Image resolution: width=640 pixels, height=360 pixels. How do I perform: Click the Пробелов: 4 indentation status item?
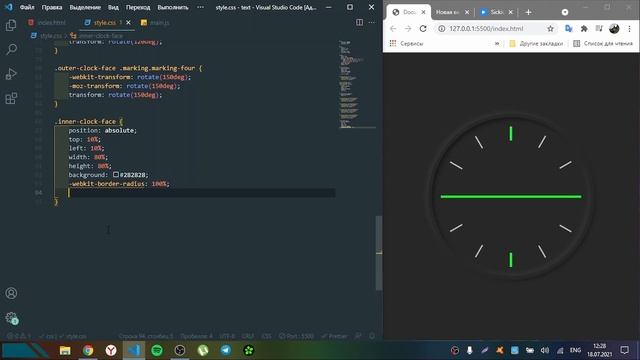tap(196, 336)
